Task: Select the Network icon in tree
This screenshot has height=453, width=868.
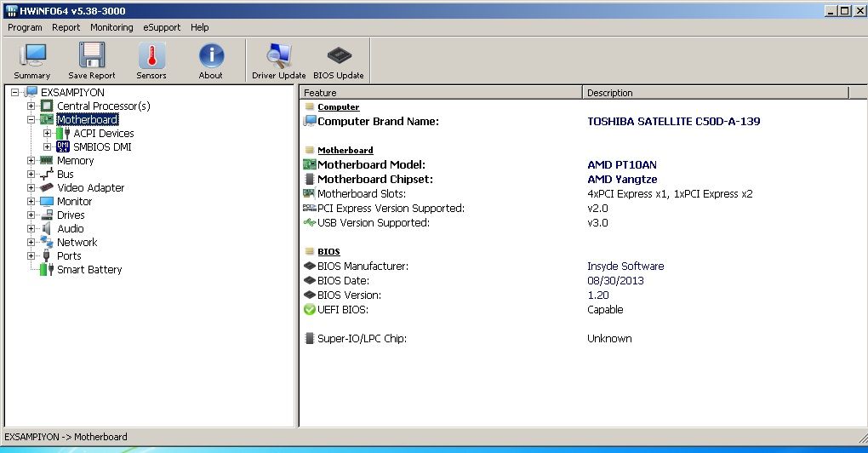Action: tap(47, 242)
